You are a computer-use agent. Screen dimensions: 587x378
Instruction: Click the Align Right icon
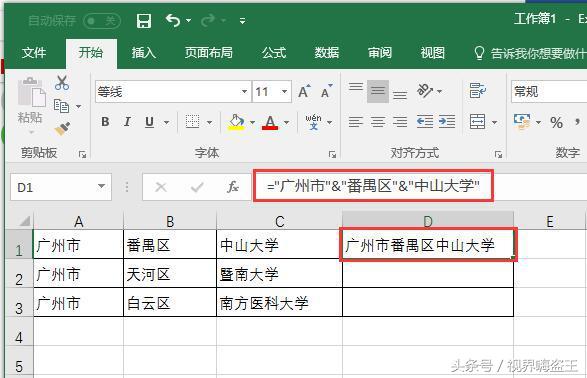(400, 122)
